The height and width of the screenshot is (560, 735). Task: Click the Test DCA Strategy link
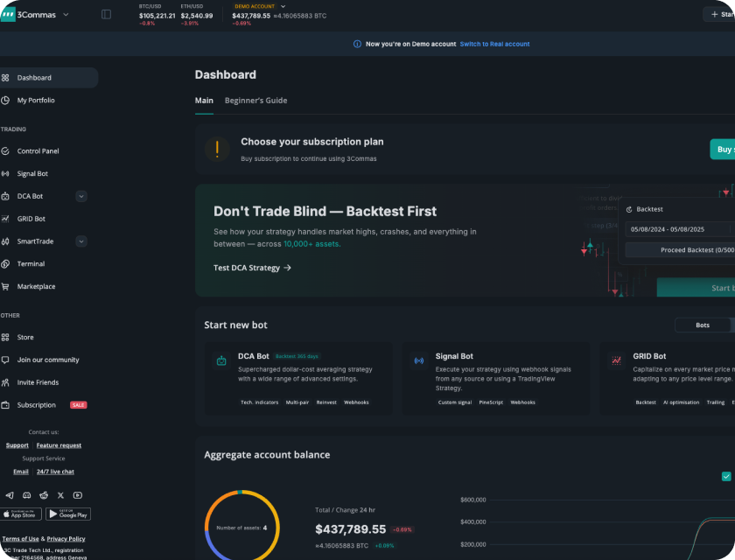(252, 268)
